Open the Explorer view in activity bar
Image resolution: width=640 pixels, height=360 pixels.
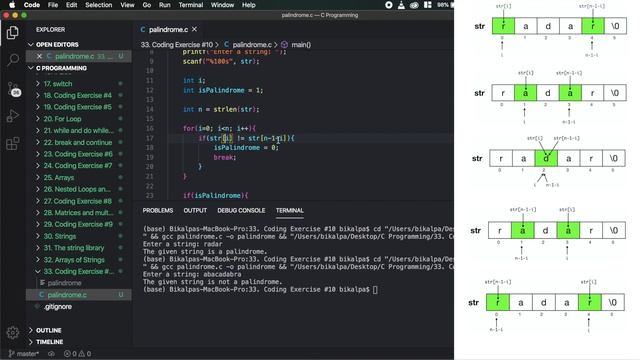tap(13, 33)
